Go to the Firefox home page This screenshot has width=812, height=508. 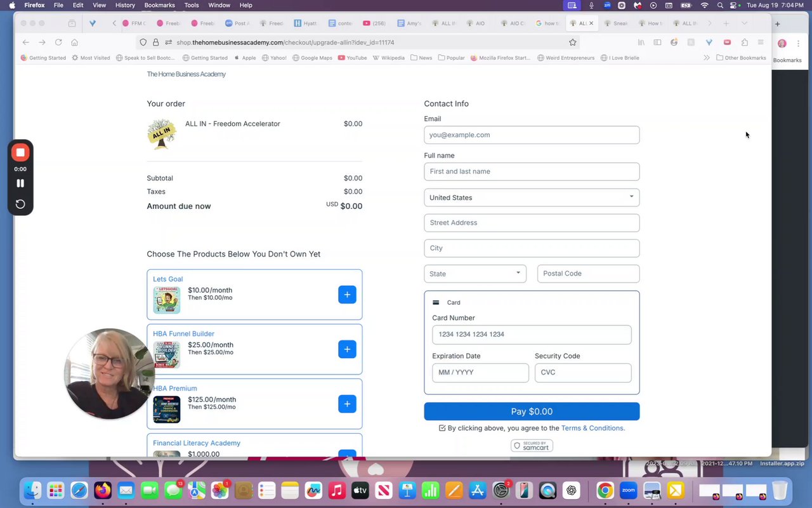click(x=74, y=43)
